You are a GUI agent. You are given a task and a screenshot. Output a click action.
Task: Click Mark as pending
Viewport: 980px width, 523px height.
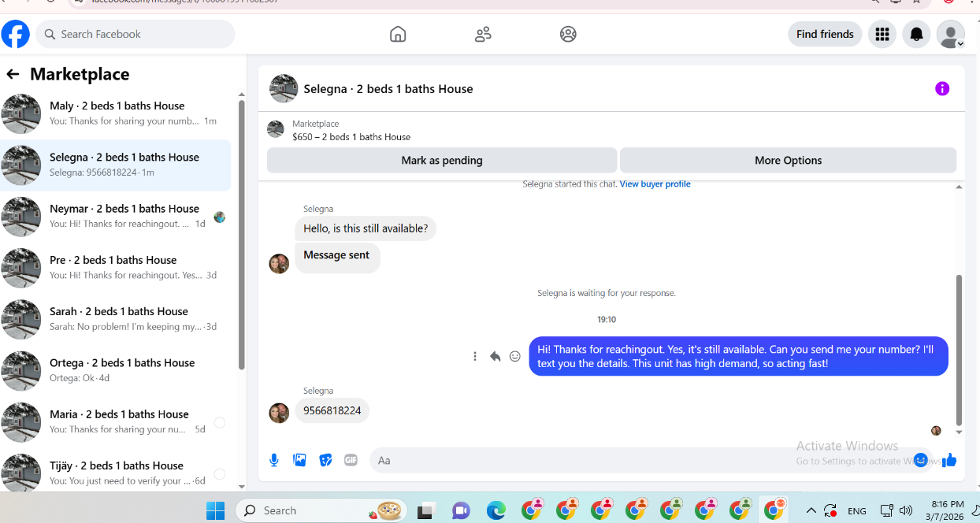[x=442, y=160]
